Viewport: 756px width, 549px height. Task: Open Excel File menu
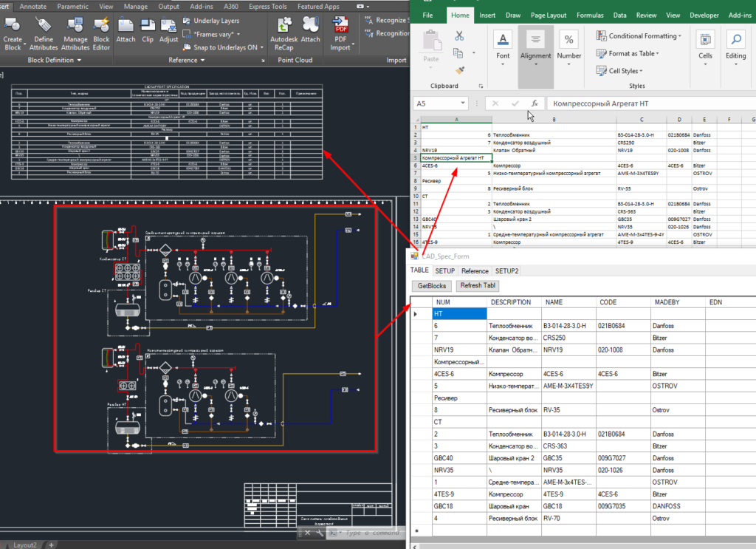coord(427,16)
